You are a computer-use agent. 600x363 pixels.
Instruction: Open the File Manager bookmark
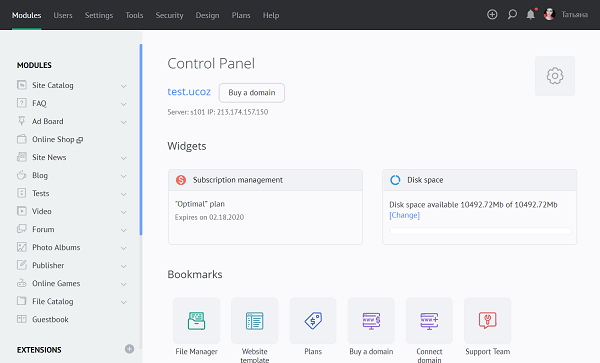(196, 321)
